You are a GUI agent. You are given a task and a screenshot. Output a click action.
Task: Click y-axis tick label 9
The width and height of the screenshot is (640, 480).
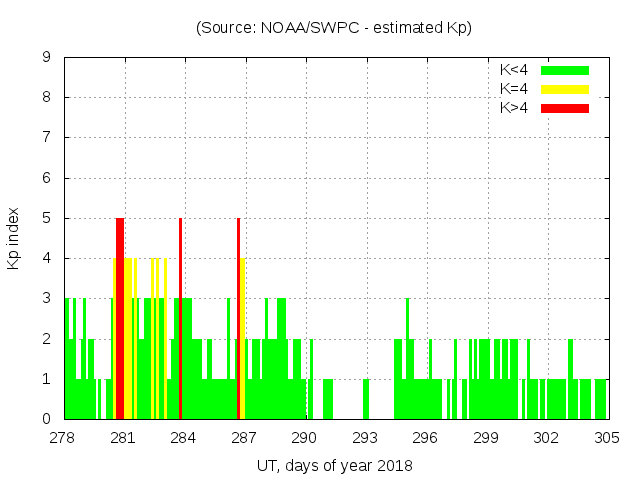(x=47, y=57)
